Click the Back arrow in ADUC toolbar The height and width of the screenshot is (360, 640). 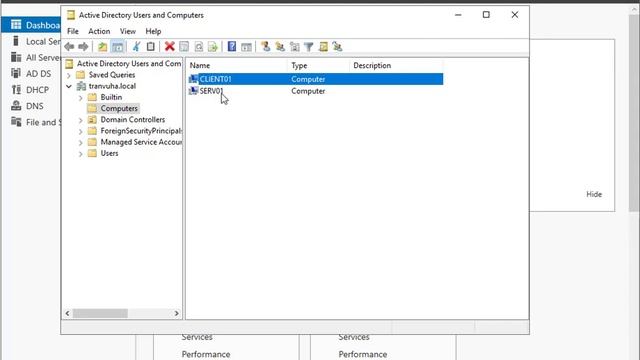69,47
